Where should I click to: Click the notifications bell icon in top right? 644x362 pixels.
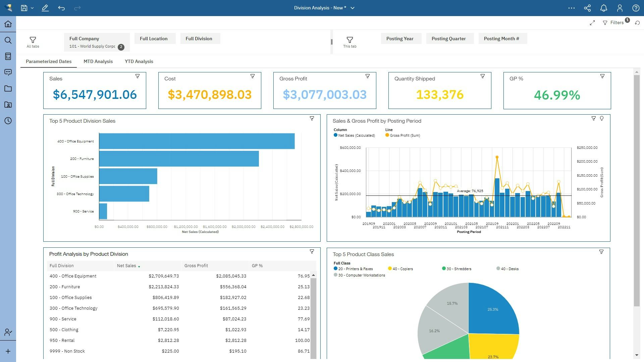tap(603, 7)
